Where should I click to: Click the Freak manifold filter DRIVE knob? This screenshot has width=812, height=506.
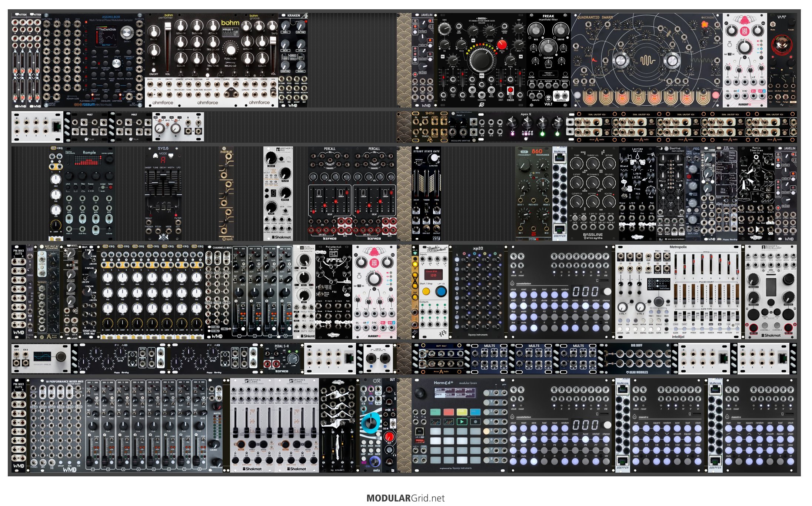(x=561, y=30)
